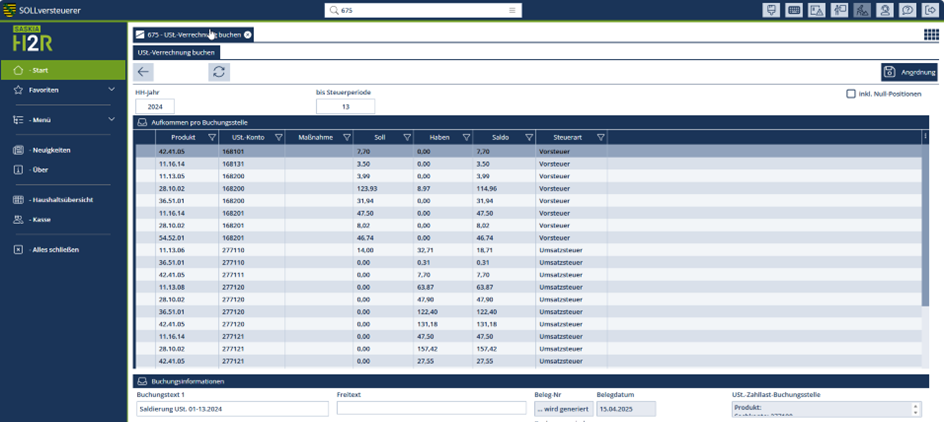
Task: Click the back arrow button
Action: 144,72
